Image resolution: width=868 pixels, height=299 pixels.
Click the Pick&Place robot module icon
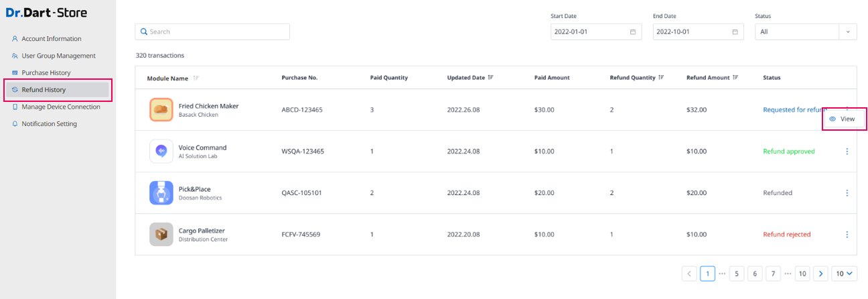click(161, 193)
